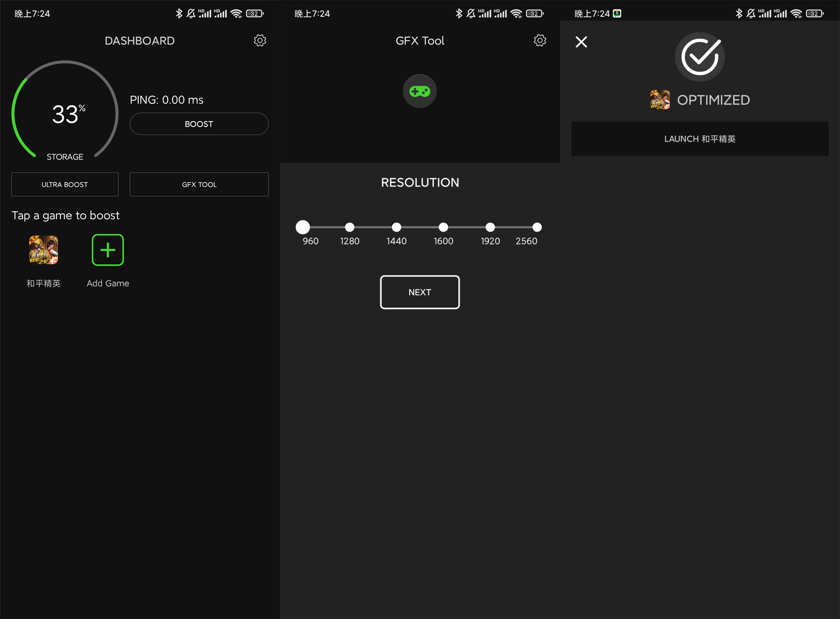Select the 960 resolution marker
The image size is (840, 619).
click(304, 227)
